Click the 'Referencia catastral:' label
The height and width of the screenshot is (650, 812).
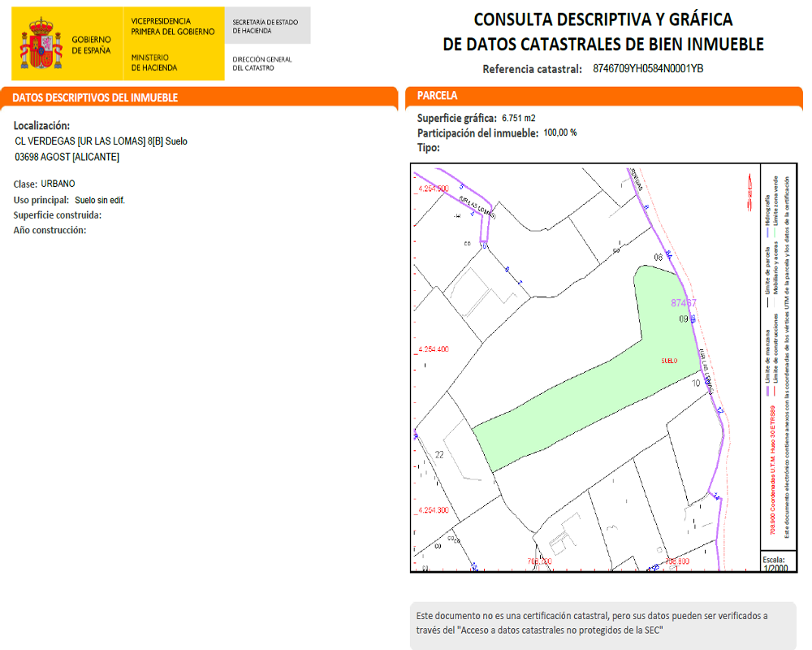[533, 69]
